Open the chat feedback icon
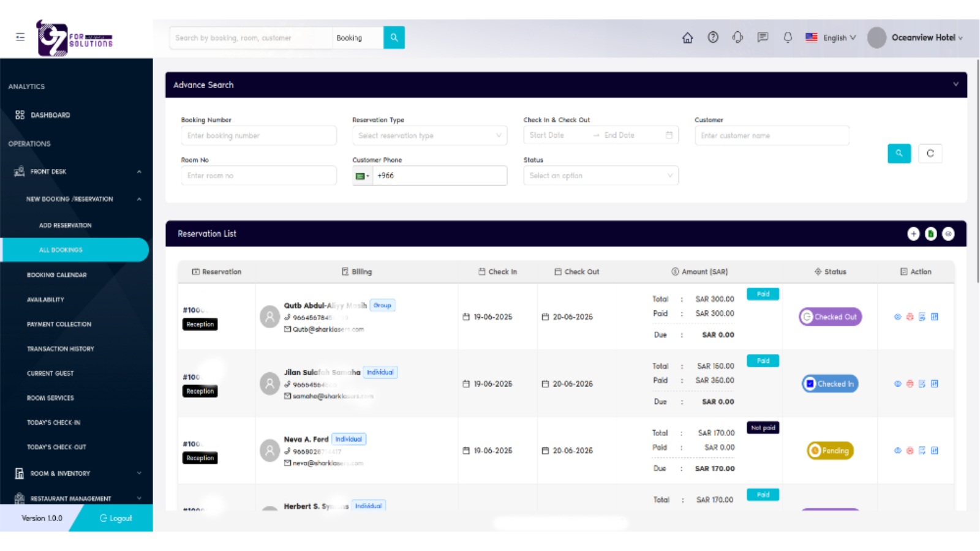Viewport: 980px width, 551px height. pyautogui.click(x=763, y=37)
